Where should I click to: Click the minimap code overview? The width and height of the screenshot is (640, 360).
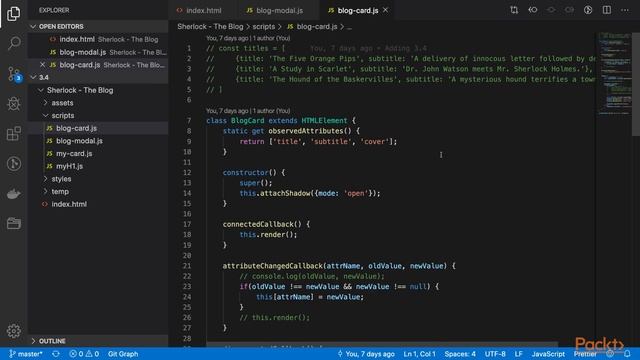[x=615, y=73]
